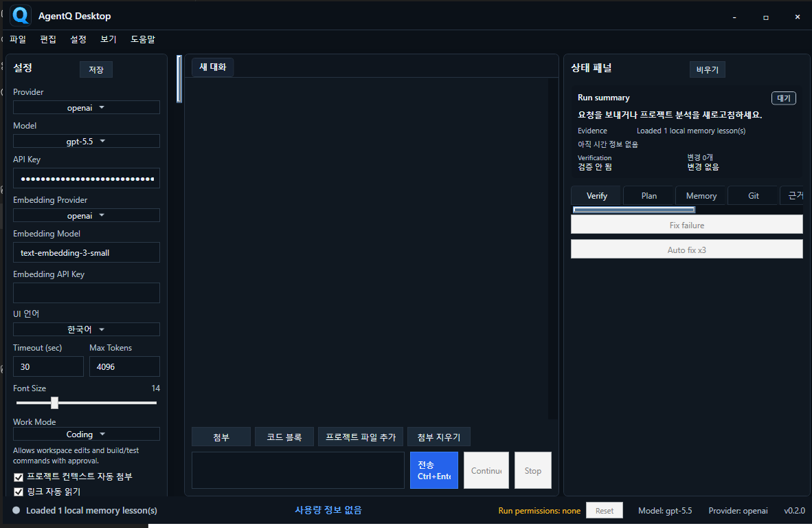Image resolution: width=812 pixels, height=528 pixels.
Task: Click the Embedding Model text field
Action: tap(87, 253)
